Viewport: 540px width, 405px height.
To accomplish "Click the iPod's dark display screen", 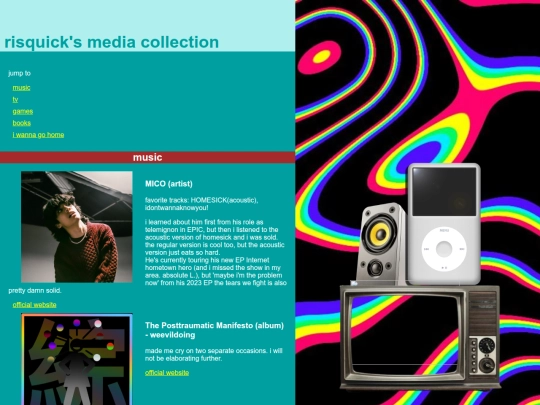I will (444, 192).
